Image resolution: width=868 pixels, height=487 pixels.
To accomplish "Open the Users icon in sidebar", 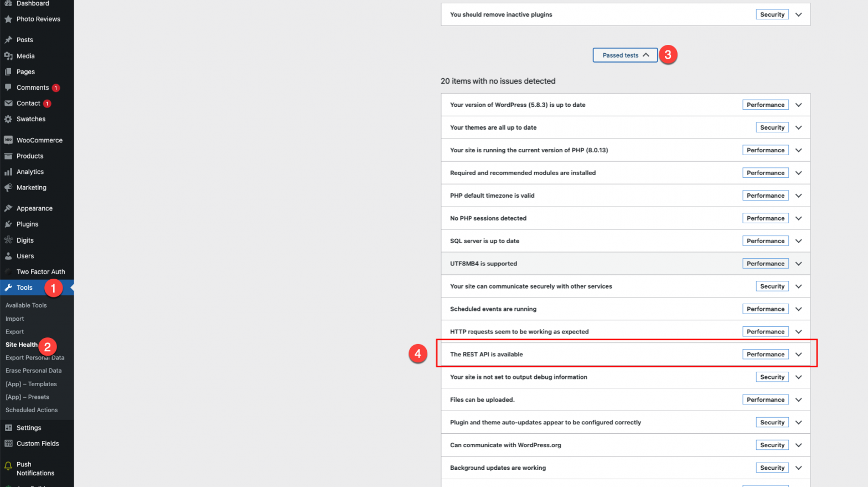I will [x=8, y=255].
